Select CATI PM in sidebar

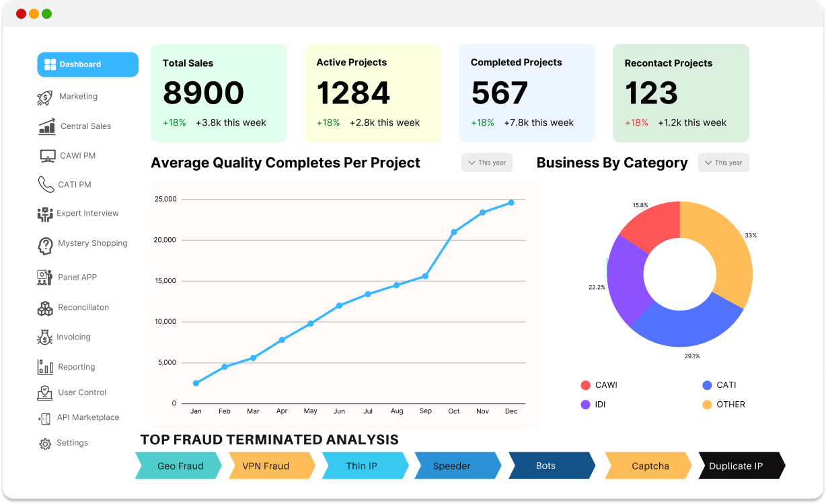(75, 185)
